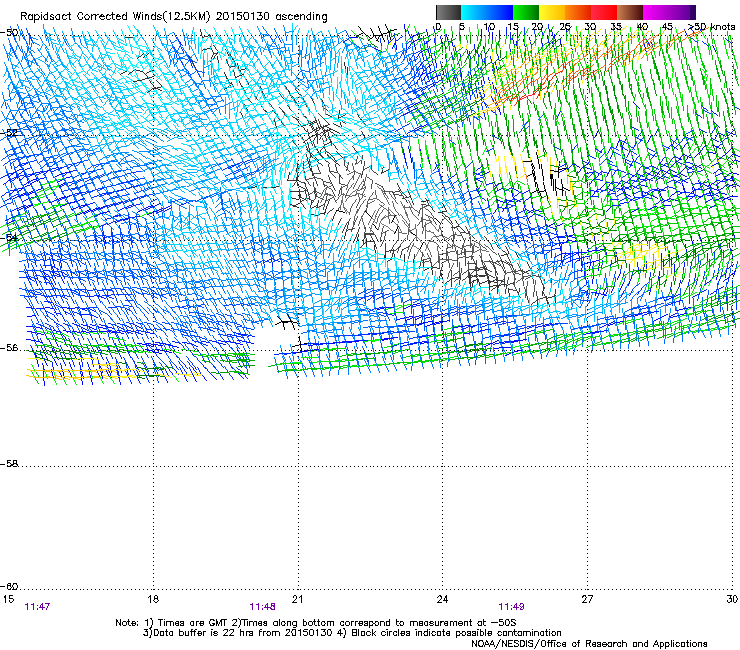Click the -54 latitude axis label
Screen dimensions: 740x650
click(x=9, y=237)
